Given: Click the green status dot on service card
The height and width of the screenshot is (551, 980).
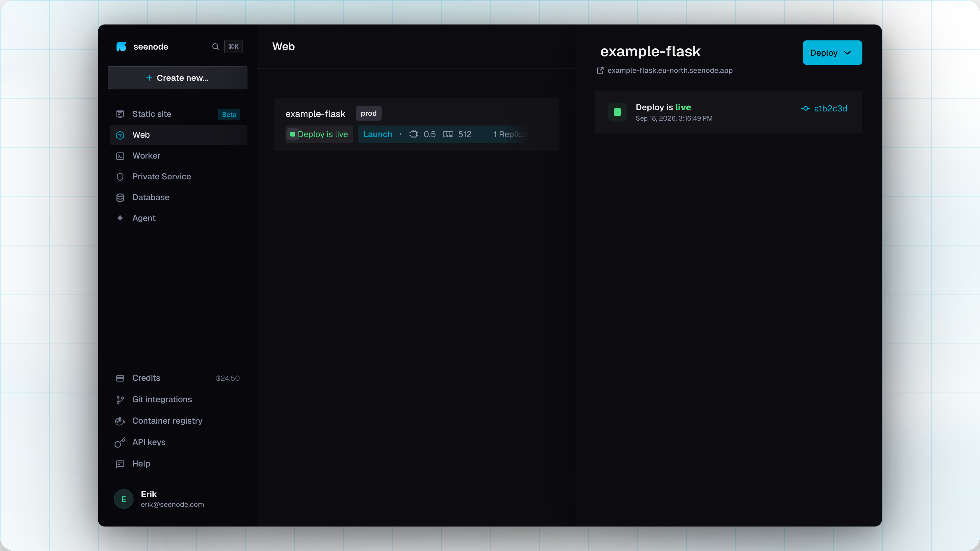Looking at the screenshot, I should (x=292, y=134).
